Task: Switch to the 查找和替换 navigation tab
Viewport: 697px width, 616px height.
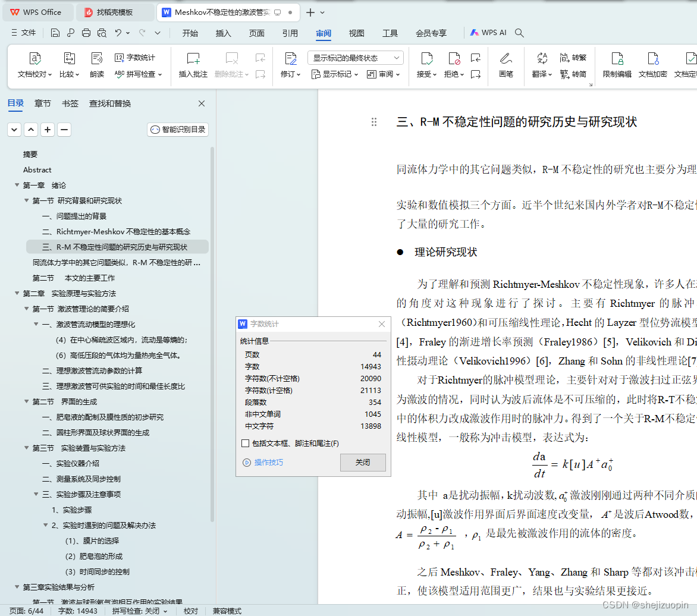Action: (110, 103)
